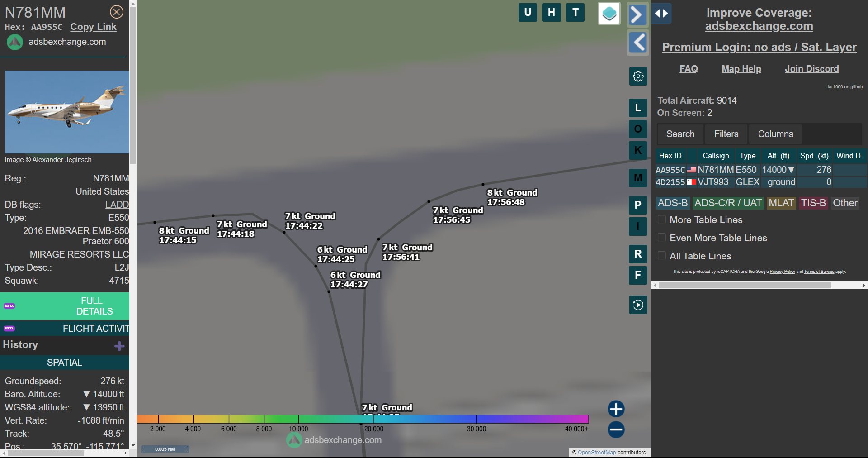Click the aircraft table horizontal scrollbar

(745, 286)
